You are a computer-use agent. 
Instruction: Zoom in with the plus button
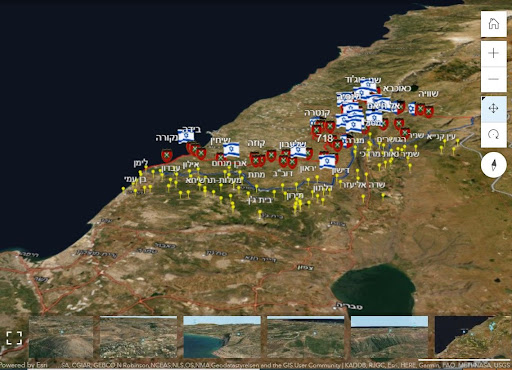[x=494, y=53]
